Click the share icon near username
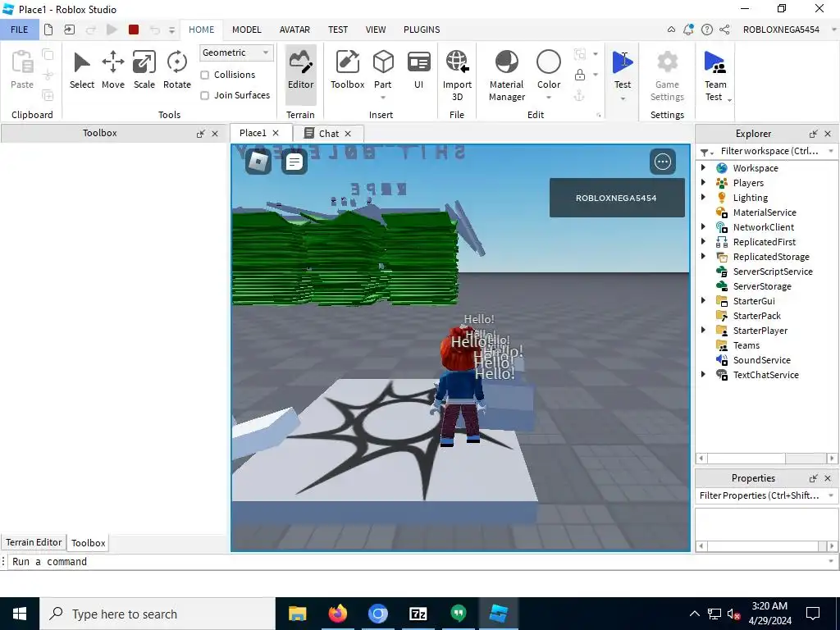The width and height of the screenshot is (840, 630). point(724,30)
